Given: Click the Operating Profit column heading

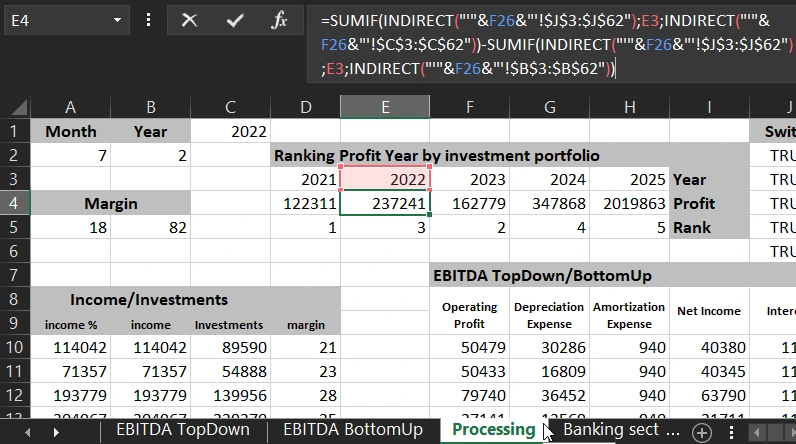Looking at the screenshot, I should click(470, 315).
